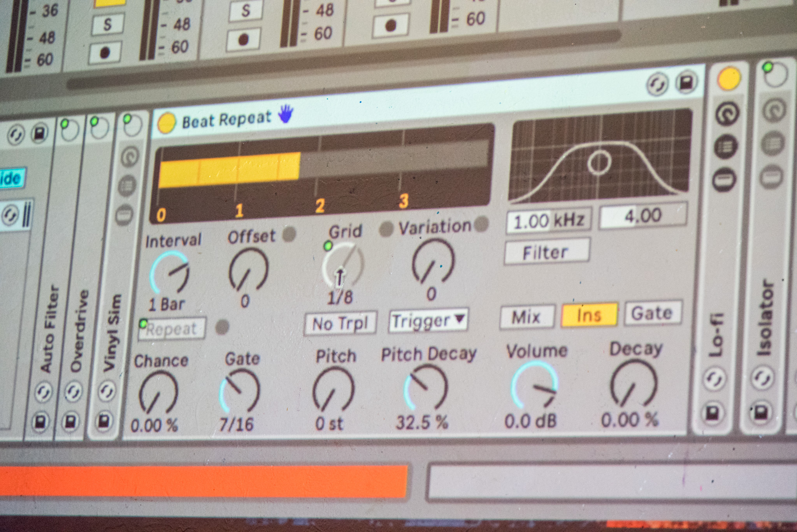The width and height of the screenshot is (797, 532).
Task: Click the first S solo button
Action: 107,25
